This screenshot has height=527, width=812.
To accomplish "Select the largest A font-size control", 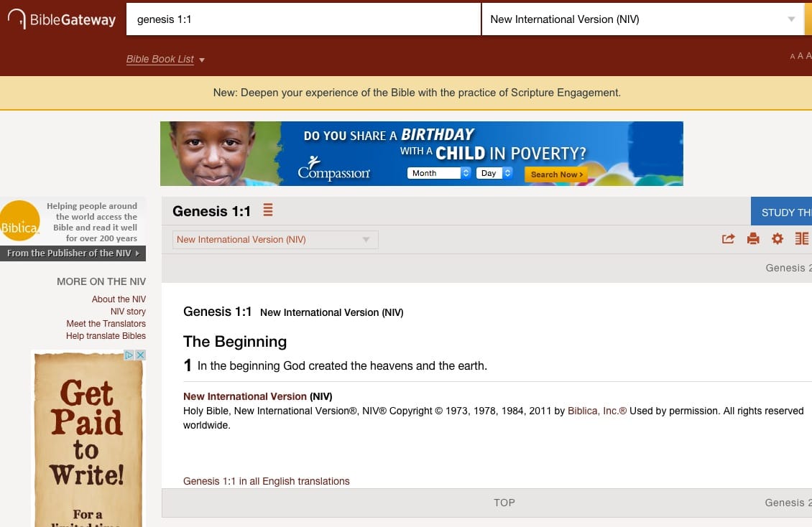I will tap(808, 55).
